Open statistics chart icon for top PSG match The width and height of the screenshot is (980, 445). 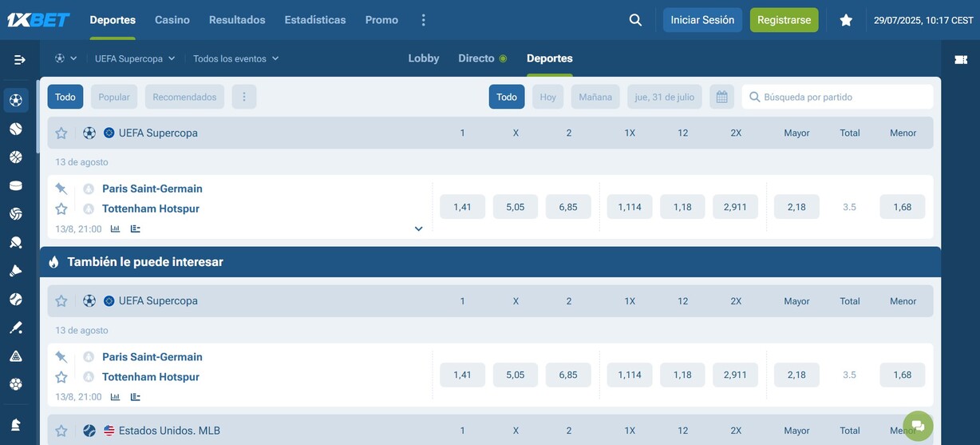115,228
